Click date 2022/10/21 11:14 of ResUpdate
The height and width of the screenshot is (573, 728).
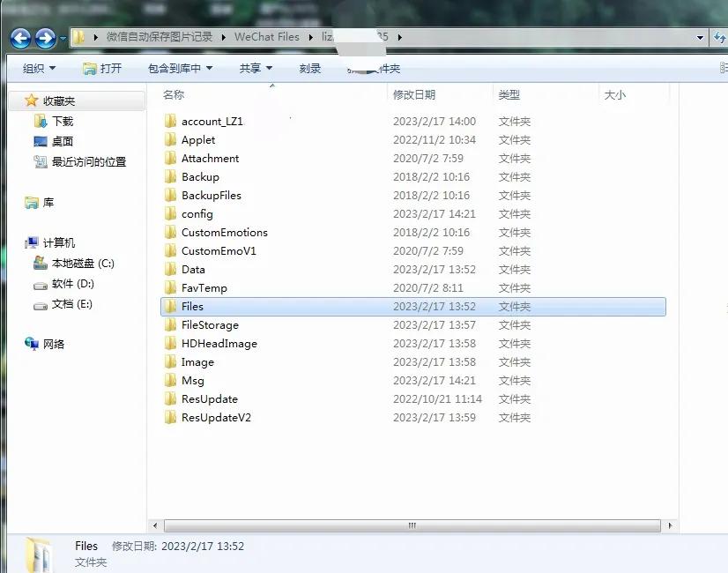point(437,398)
